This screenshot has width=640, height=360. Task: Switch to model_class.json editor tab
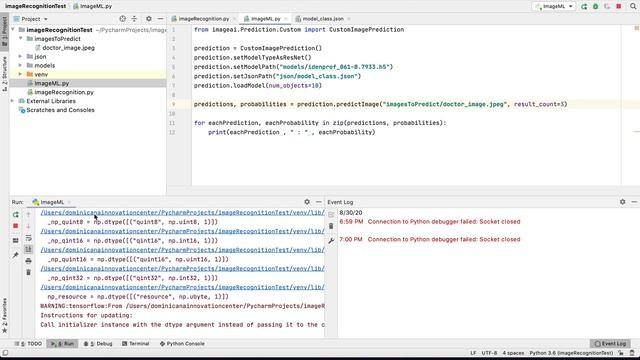[x=322, y=19]
